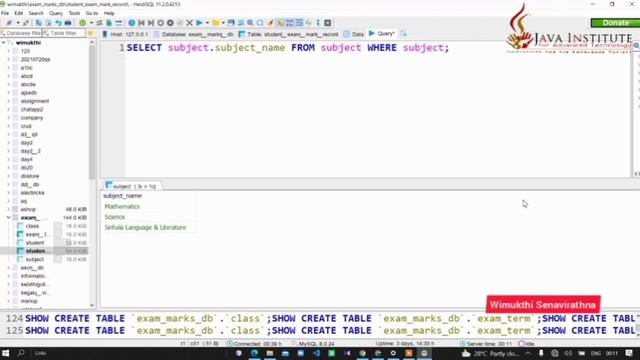Click the green Donate button
Viewport: 640px width, 360px height.
(615, 23)
